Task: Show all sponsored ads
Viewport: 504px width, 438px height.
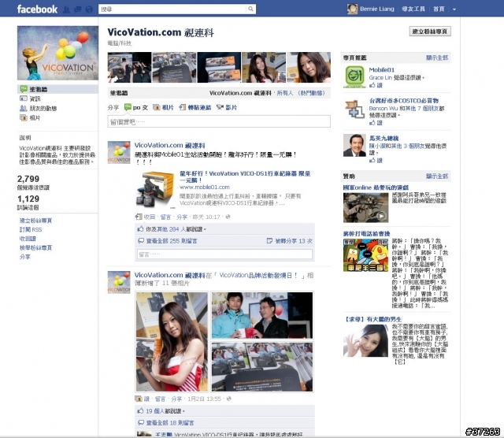Action: coord(437,176)
